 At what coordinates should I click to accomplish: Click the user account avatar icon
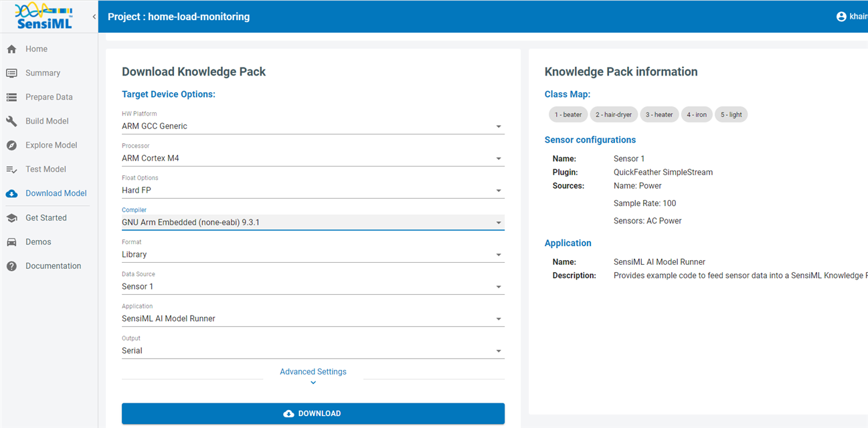pyautogui.click(x=842, y=16)
